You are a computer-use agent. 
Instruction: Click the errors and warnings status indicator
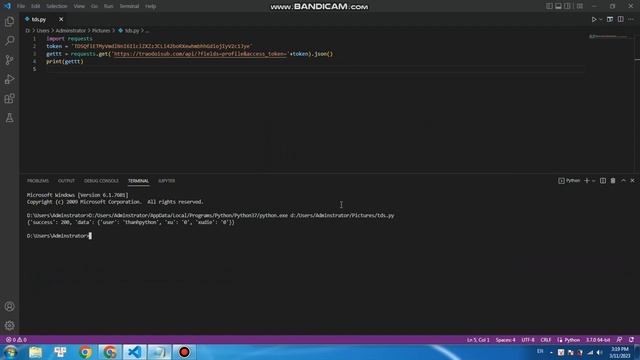(x=16, y=340)
